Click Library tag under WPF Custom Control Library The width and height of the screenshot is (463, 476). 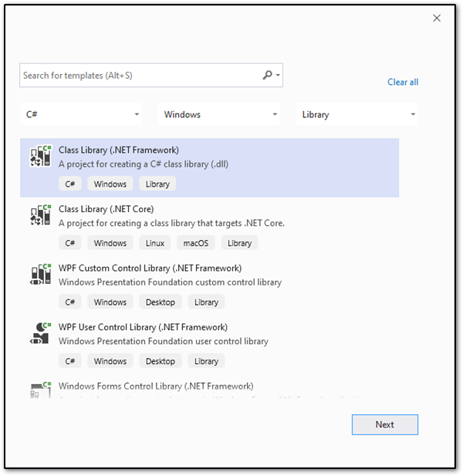[207, 302]
